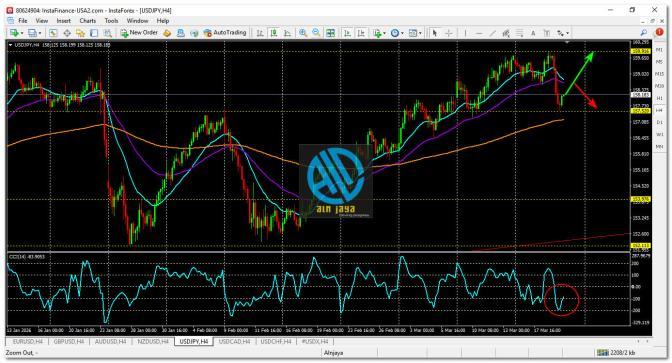Switch to the GBPUSD,H4 chart tab
The image size is (672, 363).
click(69, 342)
